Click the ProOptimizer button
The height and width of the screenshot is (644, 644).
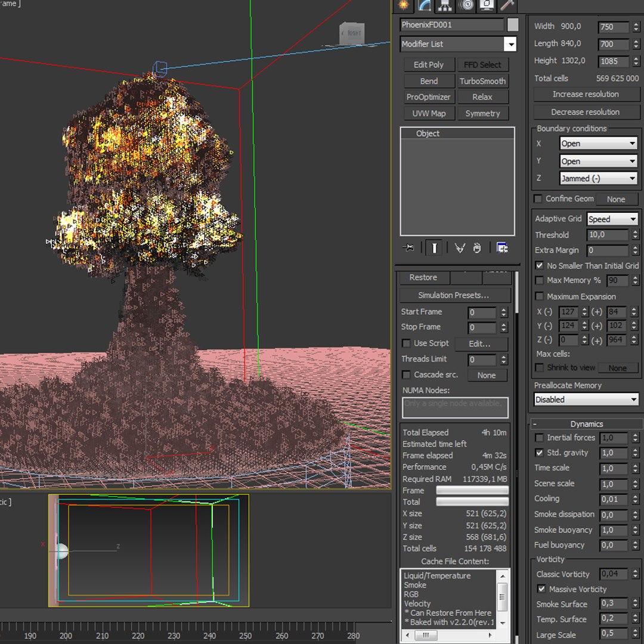429,97
